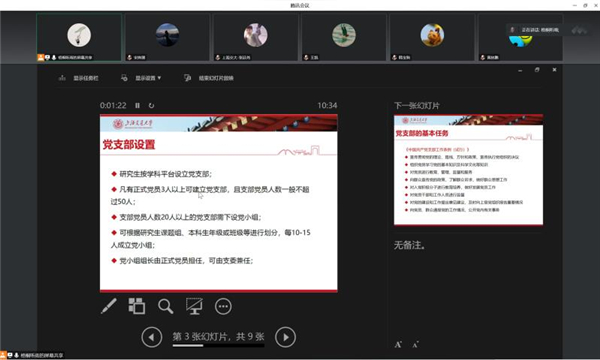Restart the presentation timer
The height and width of the screenshot is (360, 600).
(x=152, y=106)
